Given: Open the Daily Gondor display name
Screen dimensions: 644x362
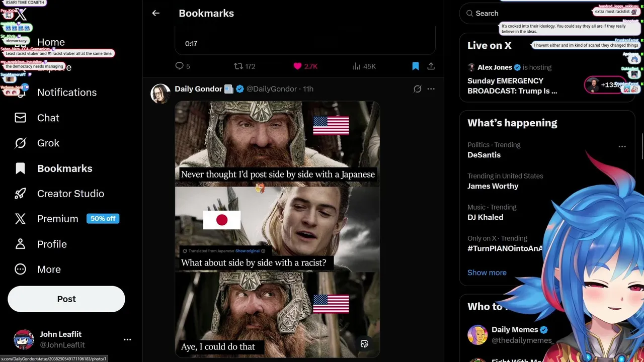Looking at the screenshot, I should [x=198, y=88].
